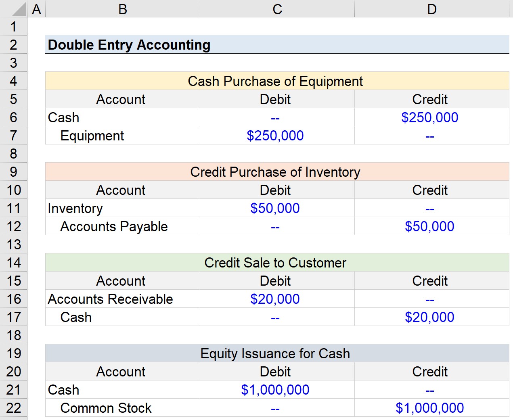Select row 22 header
The width and height of the screenshot is (513, 420).
[x=13, y=408]
